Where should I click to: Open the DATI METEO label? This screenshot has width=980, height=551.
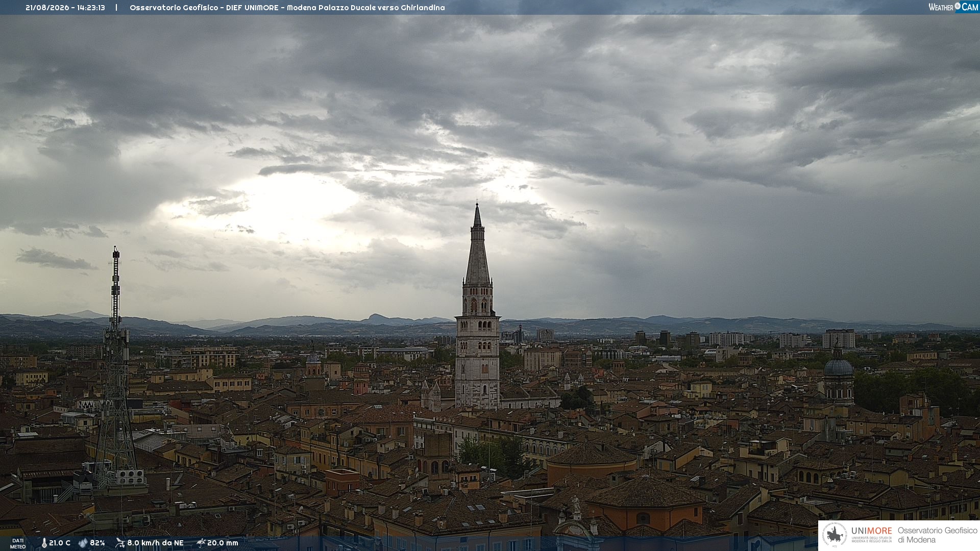18,543
